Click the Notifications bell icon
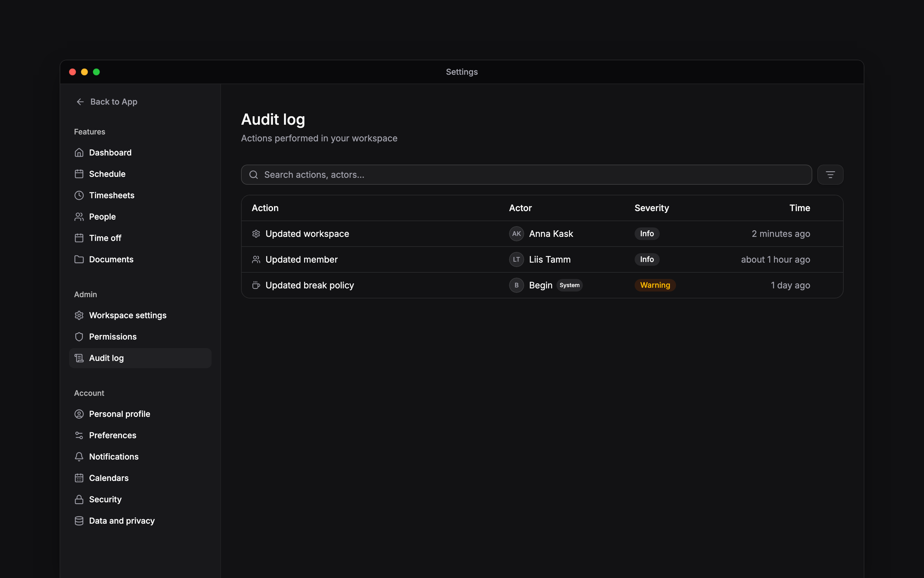This screenshot has height=578, width=924. [x=79, y=457]
